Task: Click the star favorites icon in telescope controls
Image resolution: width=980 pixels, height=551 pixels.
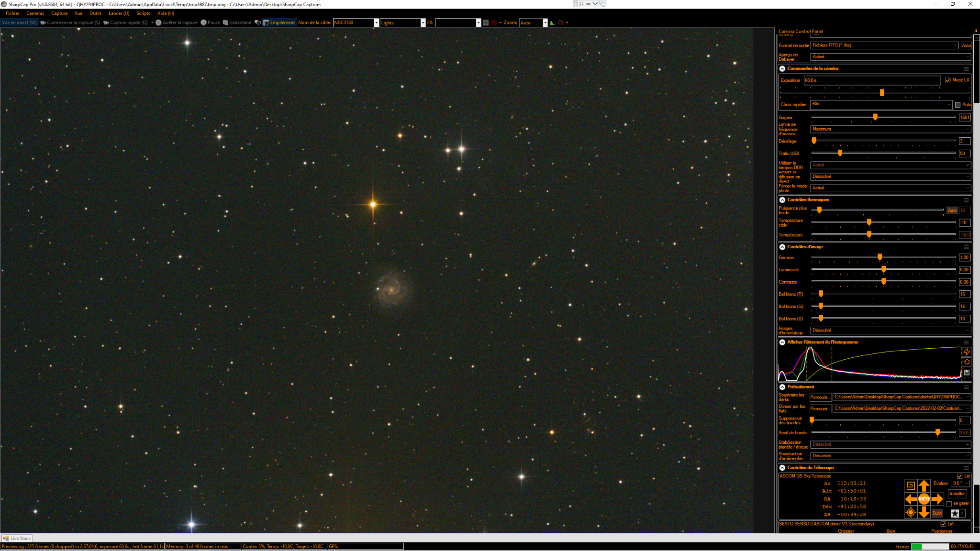Action: coord(955,513)
